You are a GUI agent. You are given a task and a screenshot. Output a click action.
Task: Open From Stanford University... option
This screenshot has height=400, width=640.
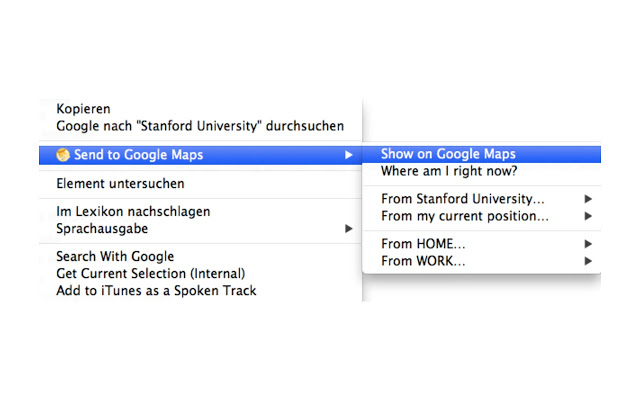[x=481, y=199]
